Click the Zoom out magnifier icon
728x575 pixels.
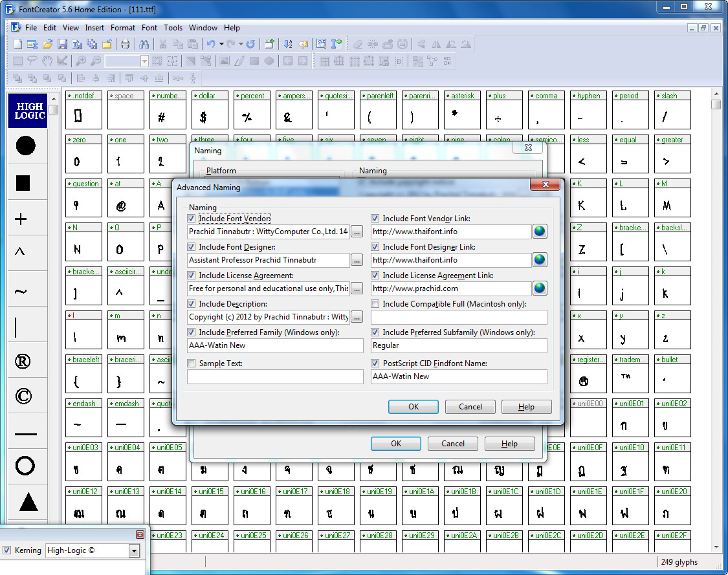coord(95,61)
